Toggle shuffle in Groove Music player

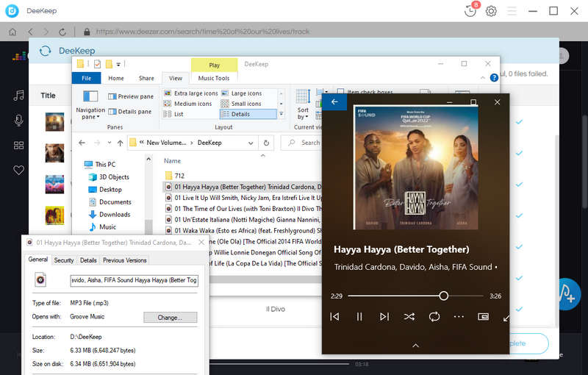409,317
